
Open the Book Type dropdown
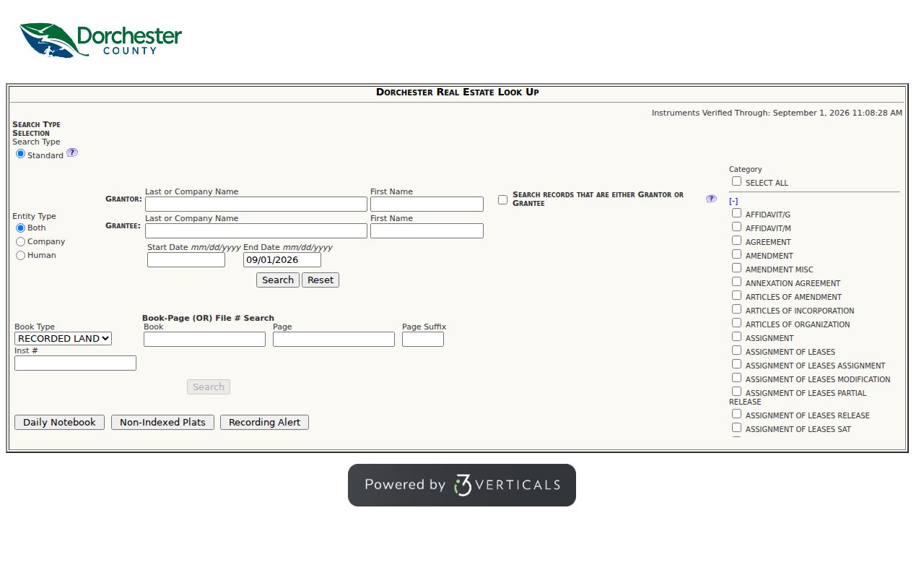pos(63,338)
